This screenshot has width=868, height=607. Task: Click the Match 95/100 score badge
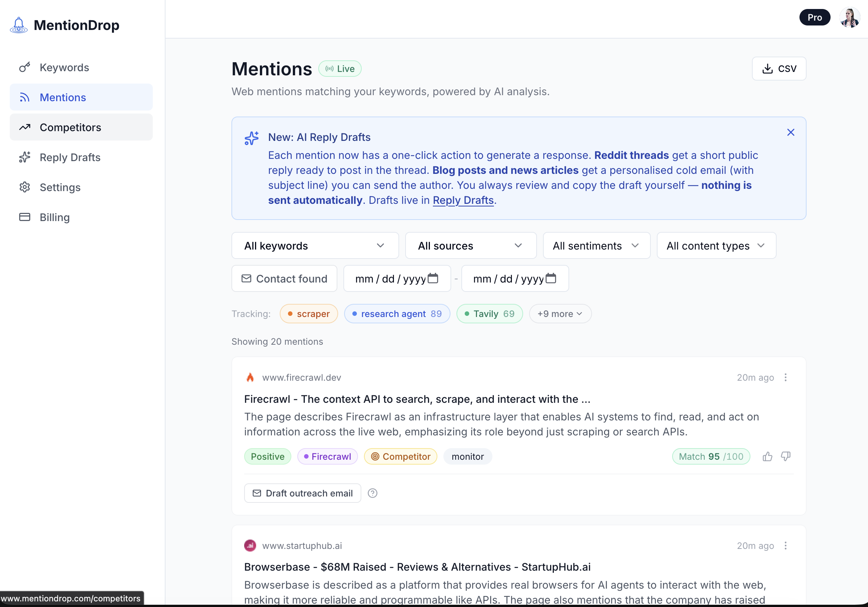[711, 456]
